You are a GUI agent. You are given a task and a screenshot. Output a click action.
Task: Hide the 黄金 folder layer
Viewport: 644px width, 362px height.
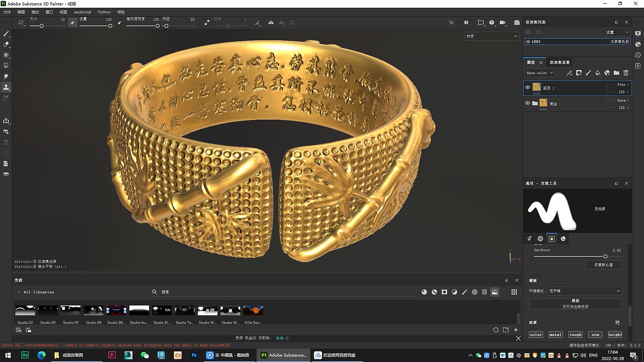(x=528, y=103)
